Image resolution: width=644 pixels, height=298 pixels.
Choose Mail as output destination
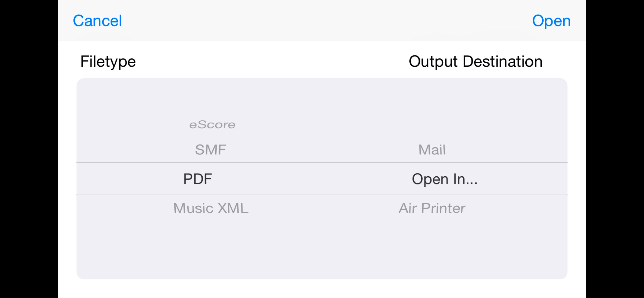point(432,150)
